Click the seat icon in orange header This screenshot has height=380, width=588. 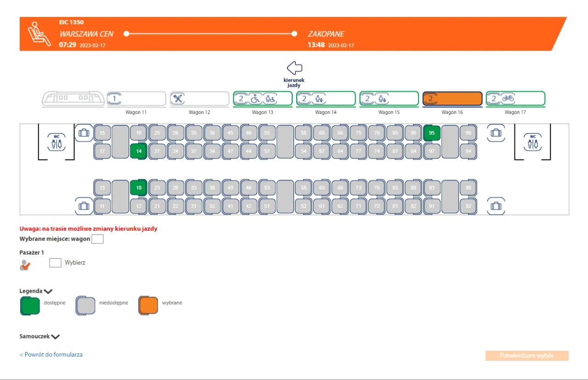point(39,34)
